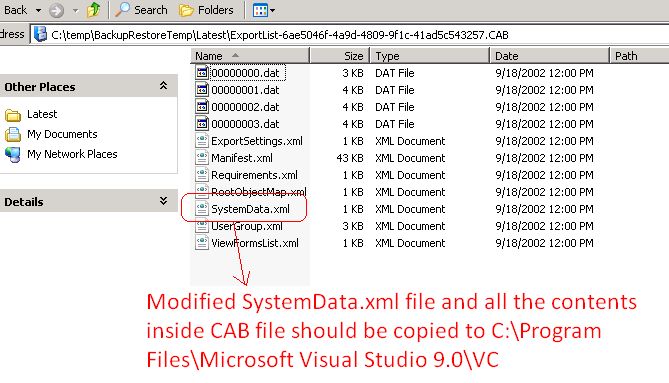Click the UserGroup.xml file name
The width and height of the screenshot is (669, 383).
[247, 226]
